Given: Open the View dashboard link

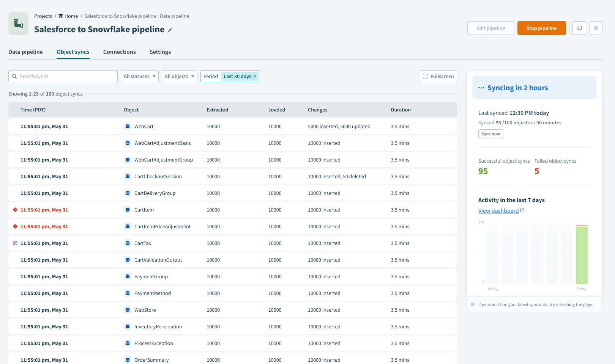Looking at the screenshot, I should (498, 211).
